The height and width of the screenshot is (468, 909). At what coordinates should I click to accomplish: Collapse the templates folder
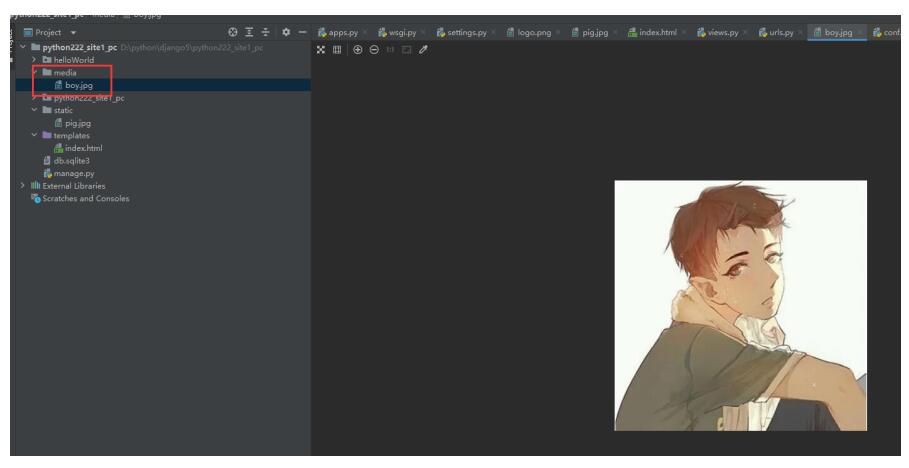click(35, 135)
